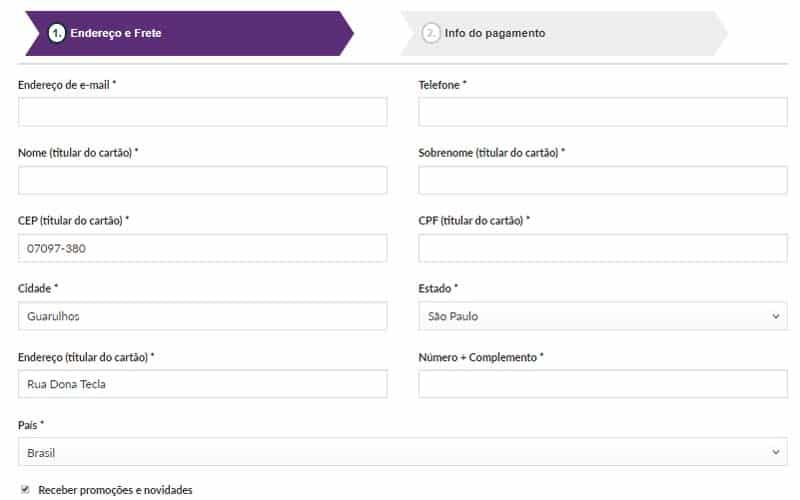Image resolution: width=800 pixels, height=500 pixels.
Task: Click the 'Receber promoções e novidades' text
Action: click(x=115, y=490)
